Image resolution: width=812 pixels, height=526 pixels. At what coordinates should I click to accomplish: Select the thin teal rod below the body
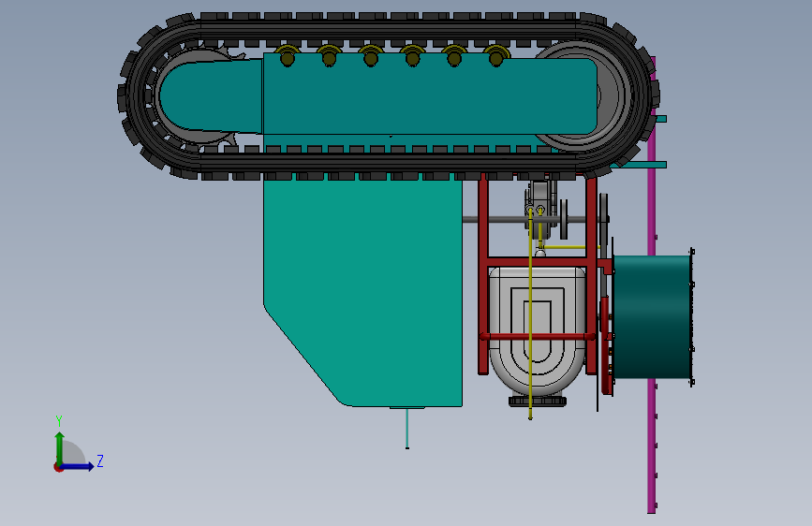(407, 428)
